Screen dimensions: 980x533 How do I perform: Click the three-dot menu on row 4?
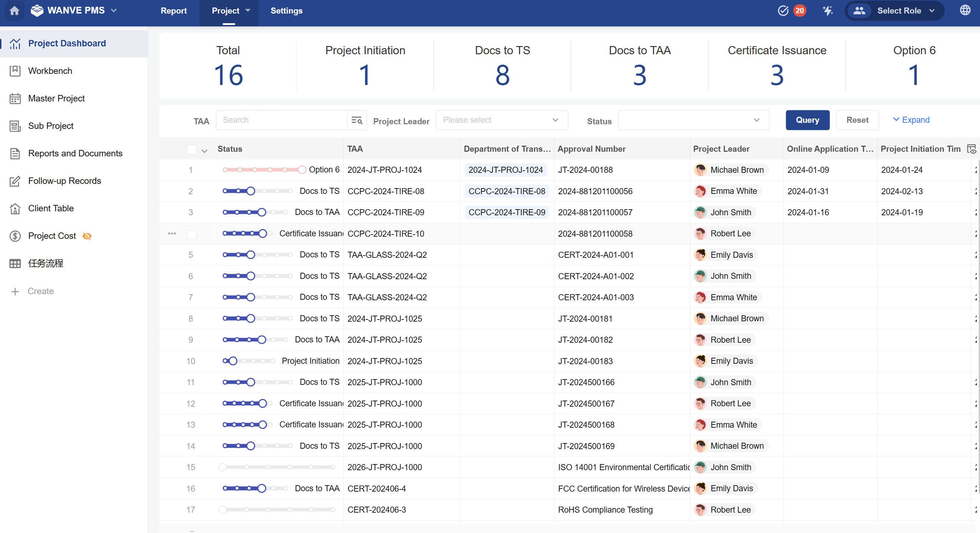pyautogui.click(x=172, y=233)
